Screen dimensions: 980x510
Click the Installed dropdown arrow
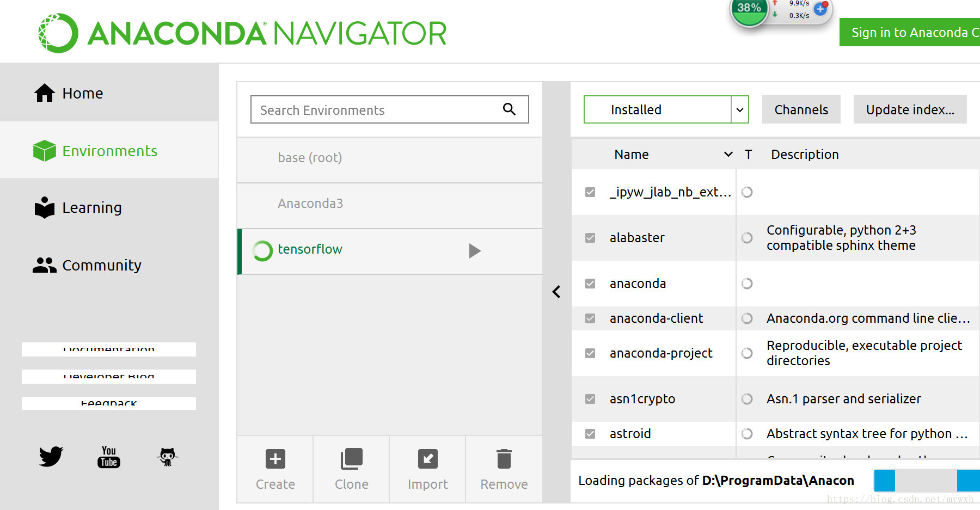[740, 110]
